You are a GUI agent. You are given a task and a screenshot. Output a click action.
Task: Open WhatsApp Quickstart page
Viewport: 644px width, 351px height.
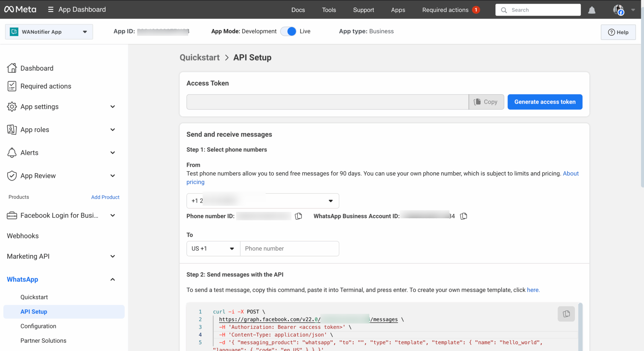(x=34, y=297)
